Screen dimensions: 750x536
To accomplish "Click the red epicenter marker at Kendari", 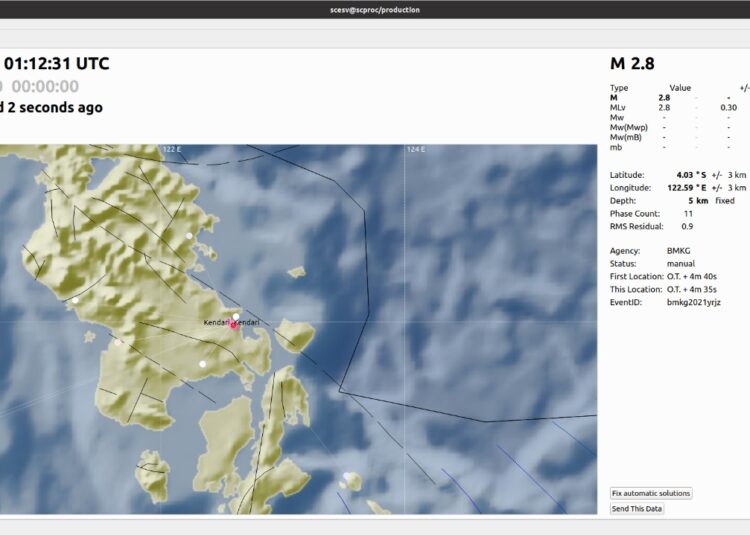I will click(x=233, y=325).
